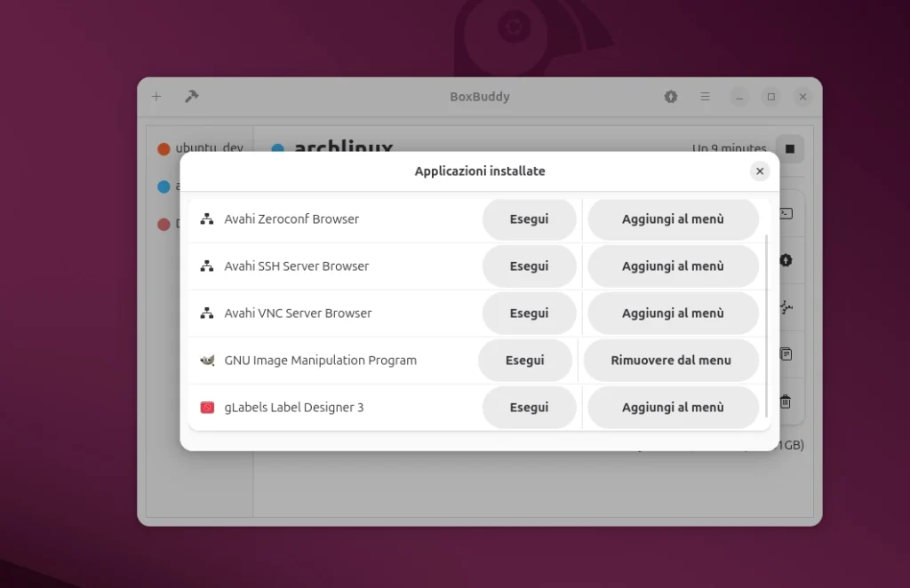Launch gLabels Label Designer 3 via Esegui
The height and width of the screenshot is (588, 910).
click(x=529, y=408)
